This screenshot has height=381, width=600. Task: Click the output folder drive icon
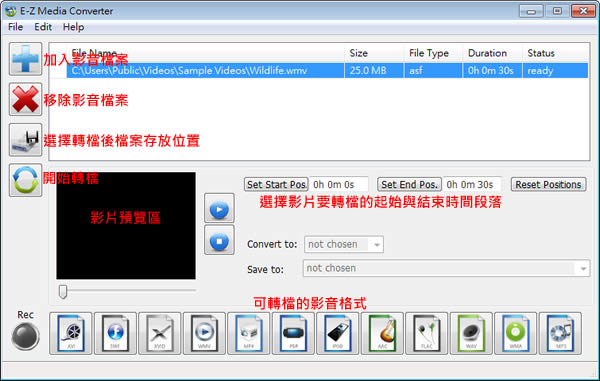point(26,140)
